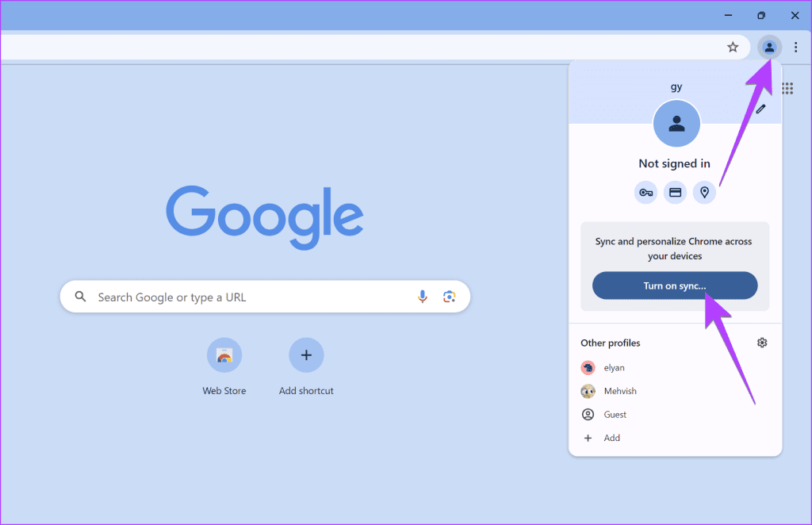Open the Google apps grid
Viewport: 812px width, 525px height.
pyautogui.click(x=787, y=89)
